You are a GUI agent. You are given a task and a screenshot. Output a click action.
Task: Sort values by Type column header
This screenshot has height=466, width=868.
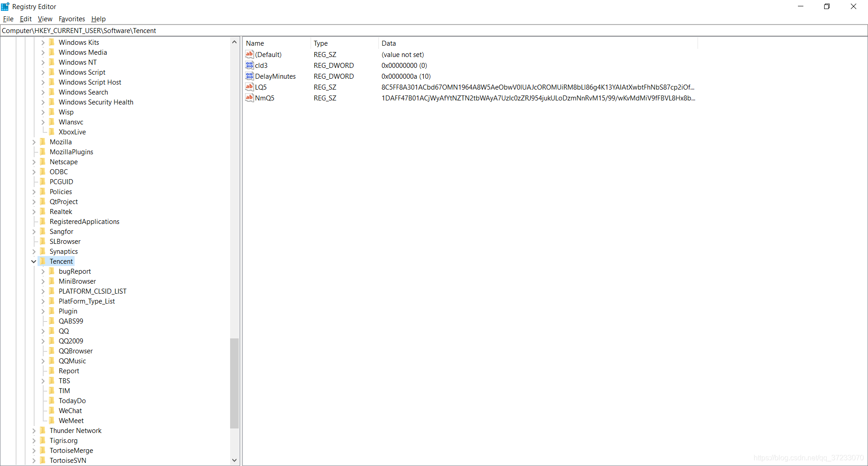coord(344,43)
